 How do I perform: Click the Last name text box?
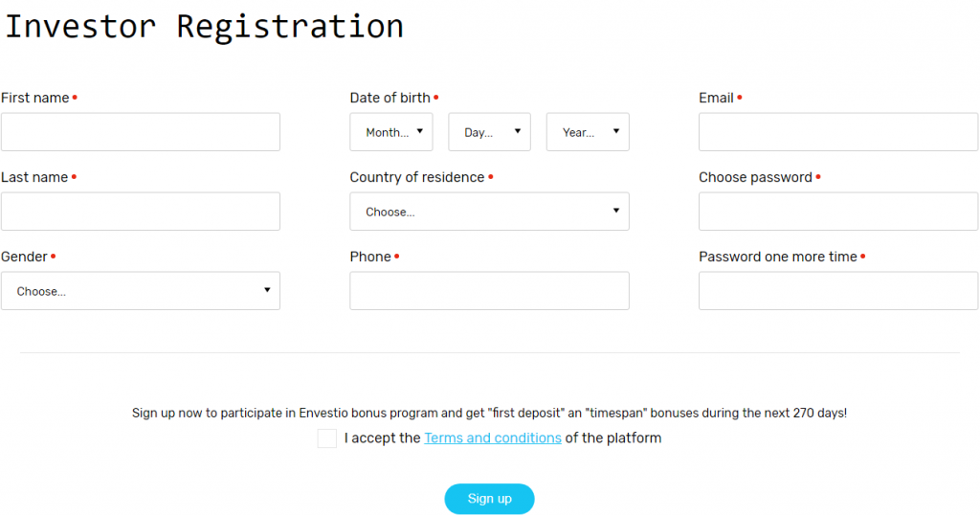141,212
